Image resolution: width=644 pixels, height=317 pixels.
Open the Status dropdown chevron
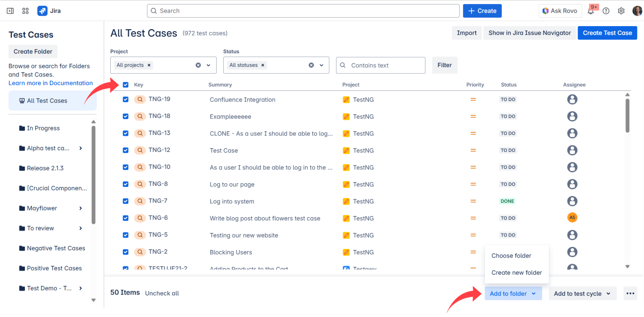322,65
